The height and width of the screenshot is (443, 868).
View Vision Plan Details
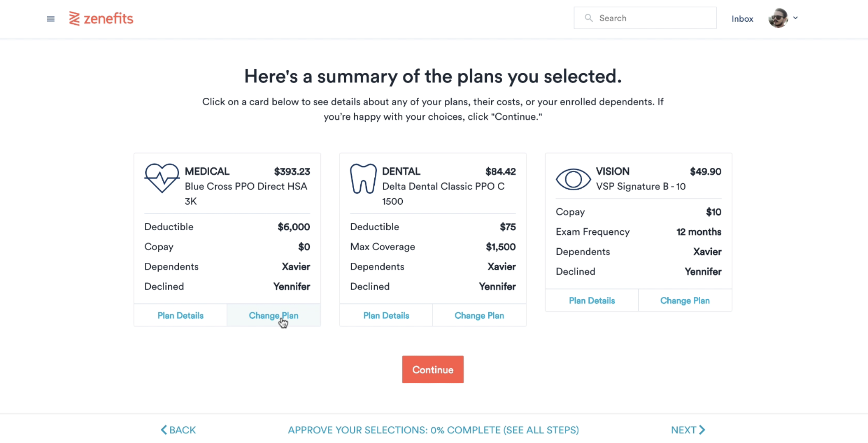click(x=591, y=301)
